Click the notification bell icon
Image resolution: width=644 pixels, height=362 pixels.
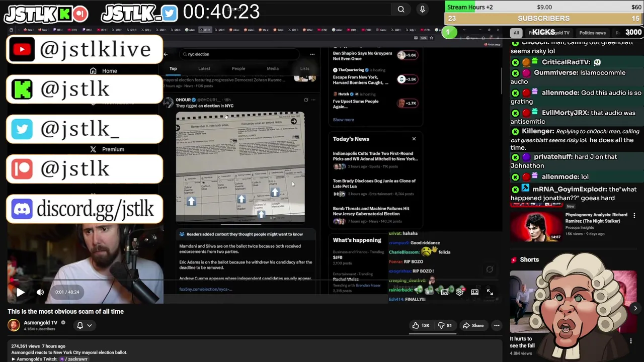tap(79, 325)
